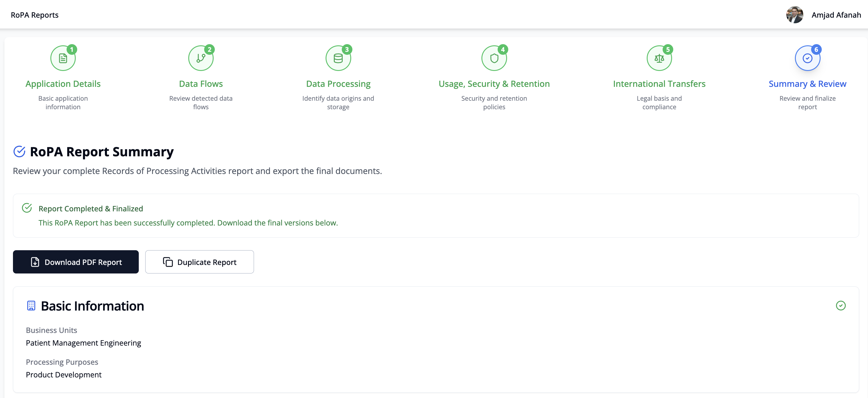Click the Application Details document step icon
The image size is (868, 398).
pyautogui.click(x=63, y=58)
